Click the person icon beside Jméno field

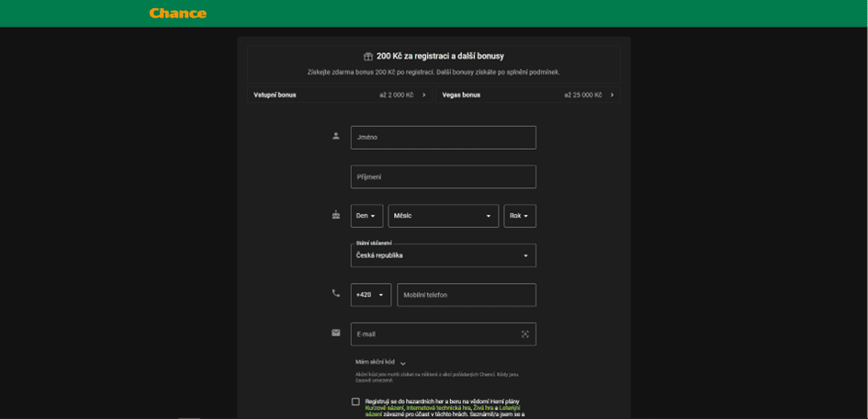[335, 136]
